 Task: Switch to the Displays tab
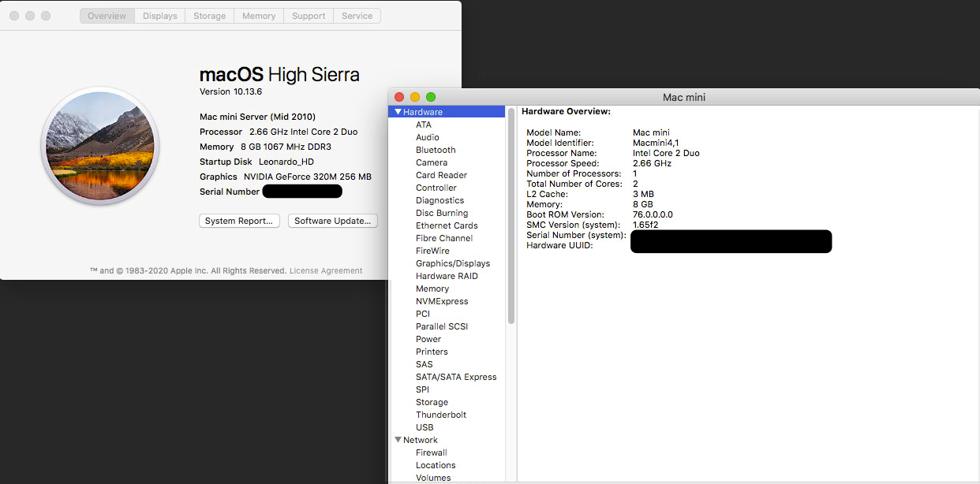point(160,16)
